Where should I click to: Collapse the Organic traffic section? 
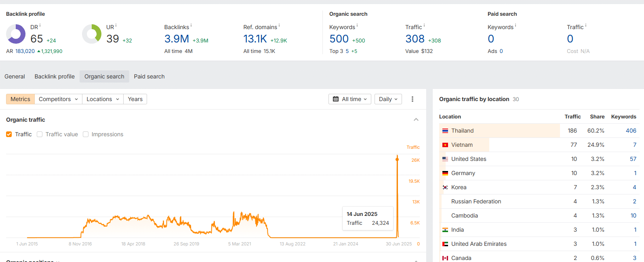point(416,120)
